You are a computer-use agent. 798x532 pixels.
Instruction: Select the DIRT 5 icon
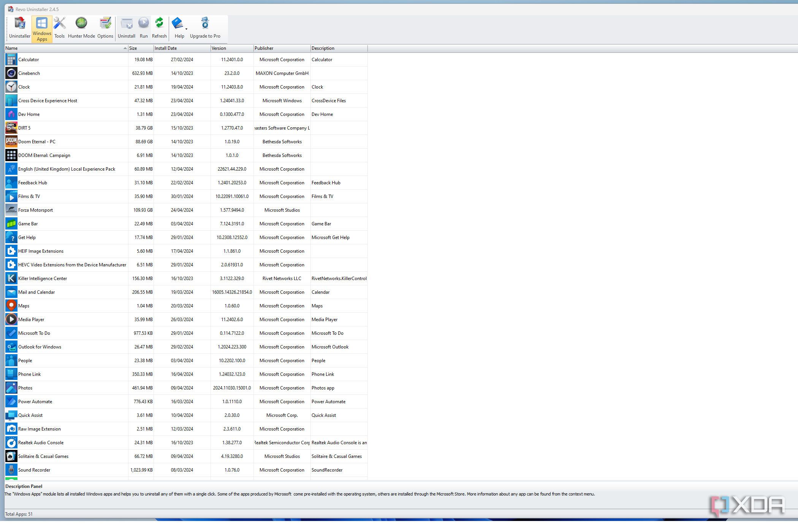pos(11,128)
